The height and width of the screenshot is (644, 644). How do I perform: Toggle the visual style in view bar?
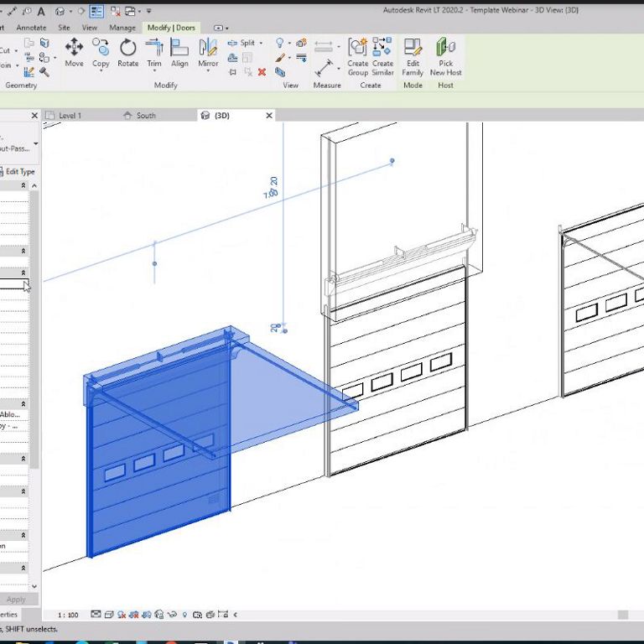click(111, 615)
